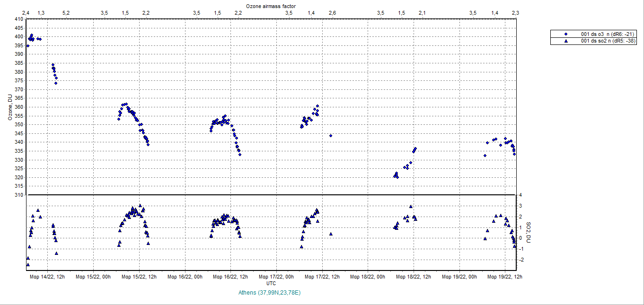Viewport: 644px width, 305px height.
Task: Click the black divider line between the panels
Action: click(271, 195)
